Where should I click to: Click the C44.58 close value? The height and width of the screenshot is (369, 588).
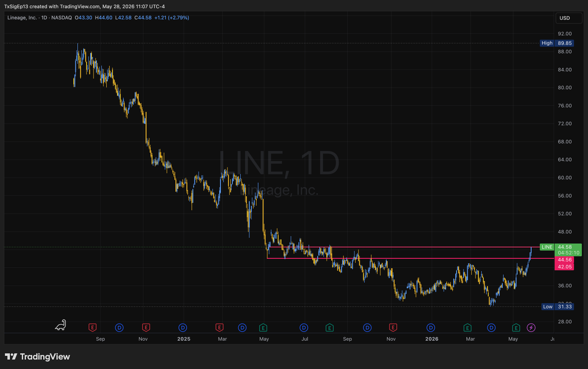click(143, 18)
